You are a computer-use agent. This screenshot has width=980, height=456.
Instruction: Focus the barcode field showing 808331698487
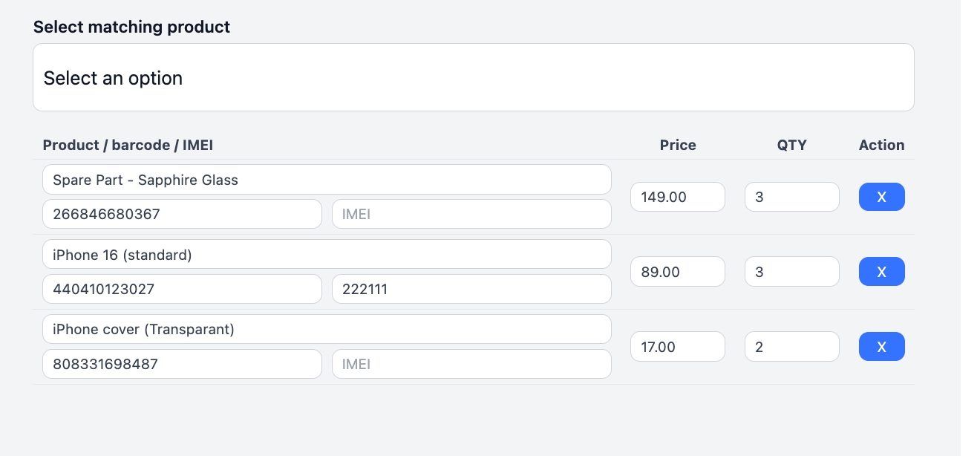182,364
